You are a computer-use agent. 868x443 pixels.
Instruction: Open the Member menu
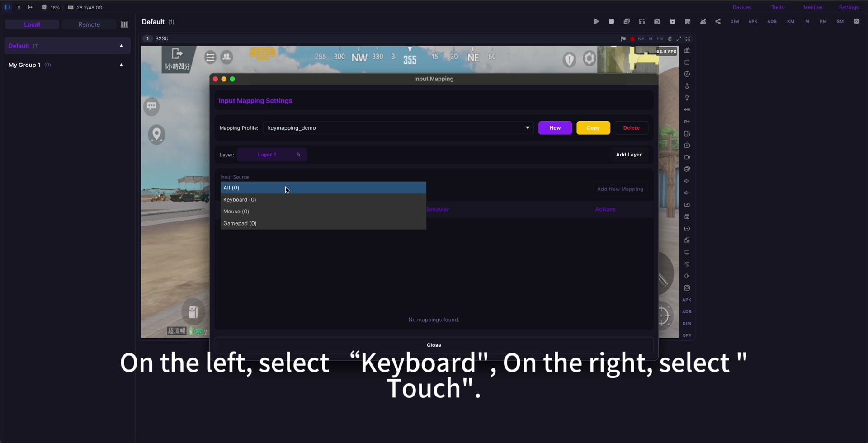(813, 7)
